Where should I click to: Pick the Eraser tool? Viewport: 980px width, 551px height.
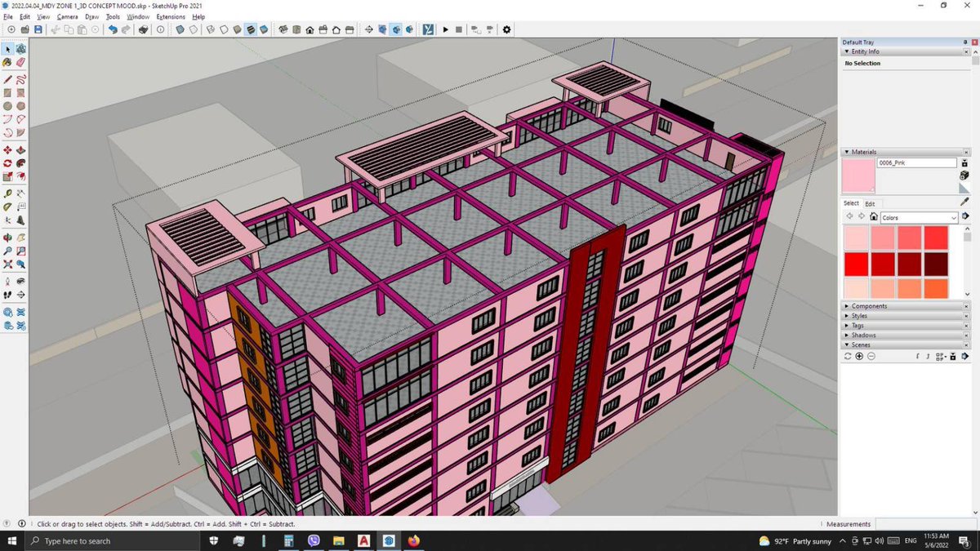(x=20, y=61)
